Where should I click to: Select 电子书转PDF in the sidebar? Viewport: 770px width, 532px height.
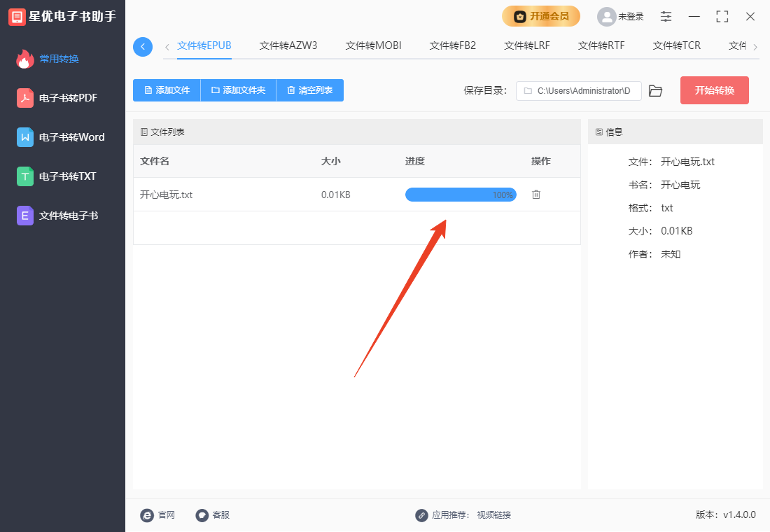(x=68, y=98)
